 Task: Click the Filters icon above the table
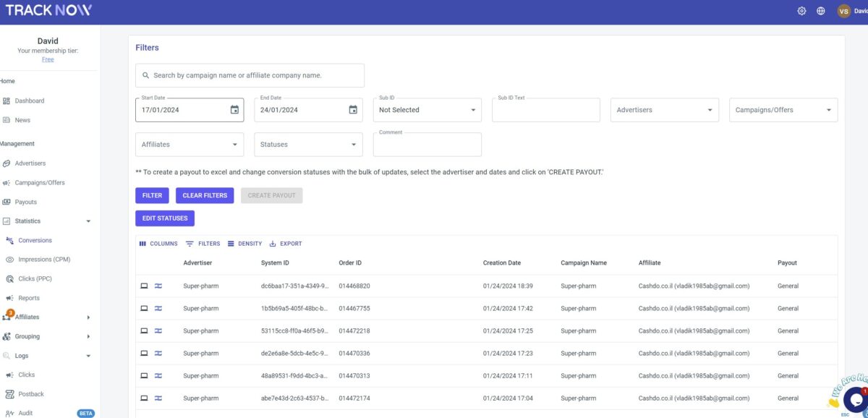click(x=203, y=244)
